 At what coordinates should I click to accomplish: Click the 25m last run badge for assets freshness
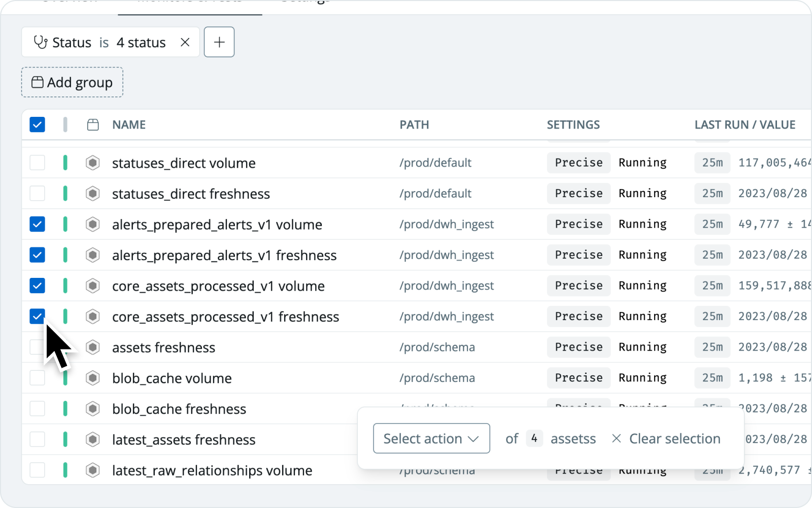pos(712,347)
